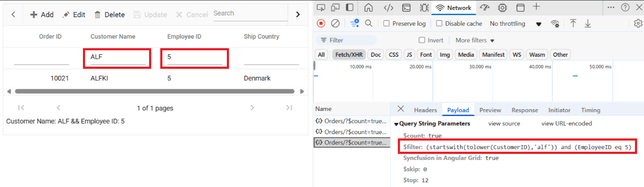Go to first page of grid
Screen dimensions: 644x187
(21, 108)
